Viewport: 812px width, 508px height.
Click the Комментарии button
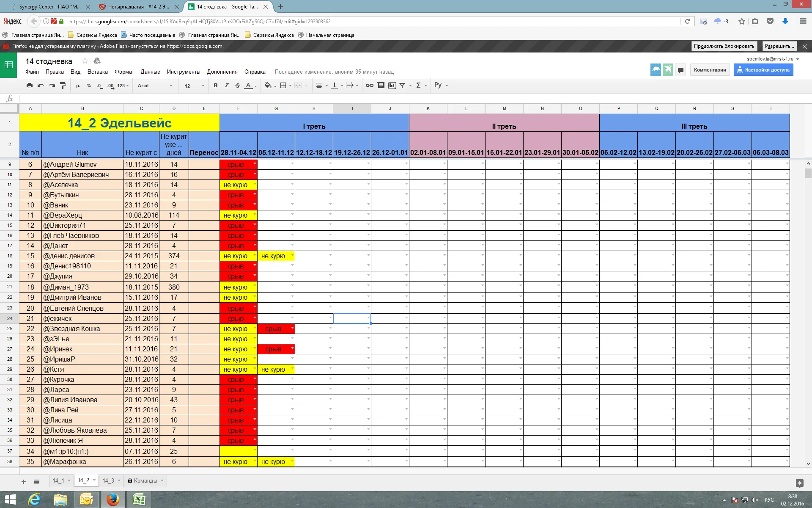pos(710,70)
